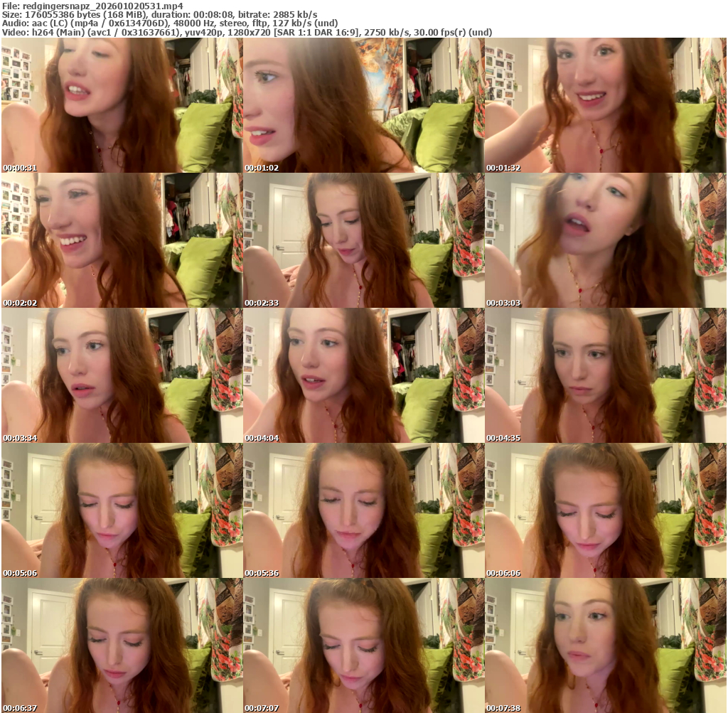
Task: Select the Audio line reading aac (LC)
Action: (x=170, y=23)
